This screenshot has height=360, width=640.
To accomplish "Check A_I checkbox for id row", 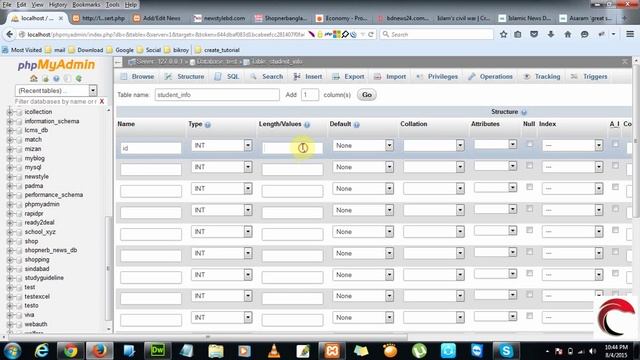I will [x=615, y=144].
